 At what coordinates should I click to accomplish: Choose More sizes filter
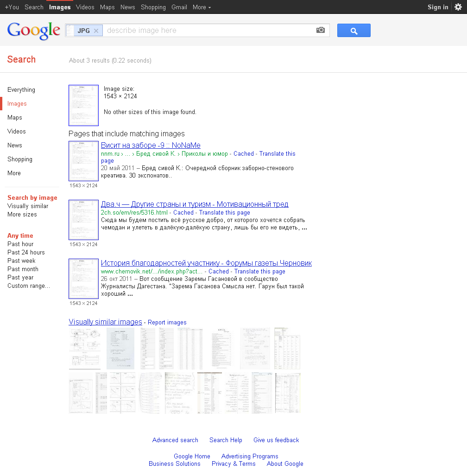click(x=22, y=214)
